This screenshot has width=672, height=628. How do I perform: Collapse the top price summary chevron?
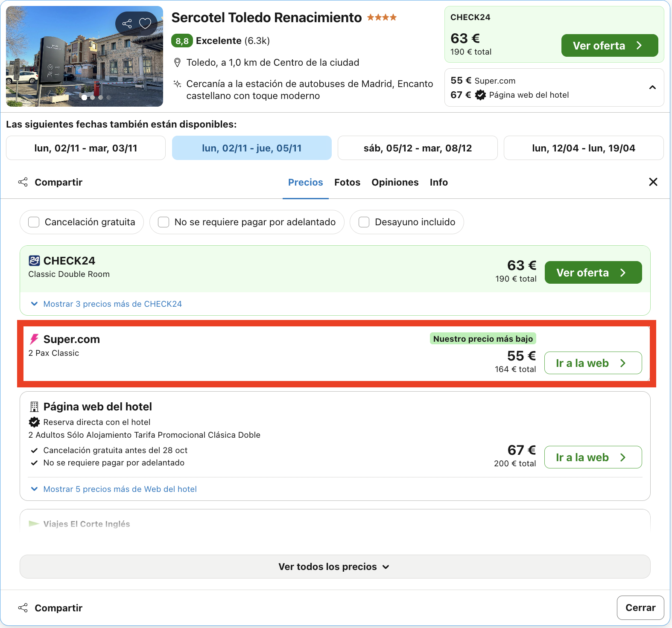click(x=652, y=87)
